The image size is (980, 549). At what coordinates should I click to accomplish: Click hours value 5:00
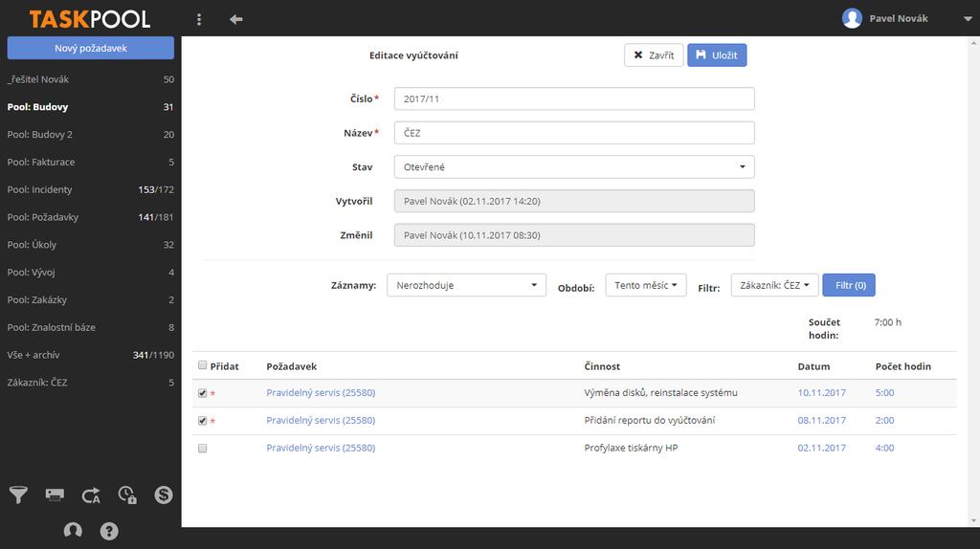pyautogui.click(x=884, y=393)
